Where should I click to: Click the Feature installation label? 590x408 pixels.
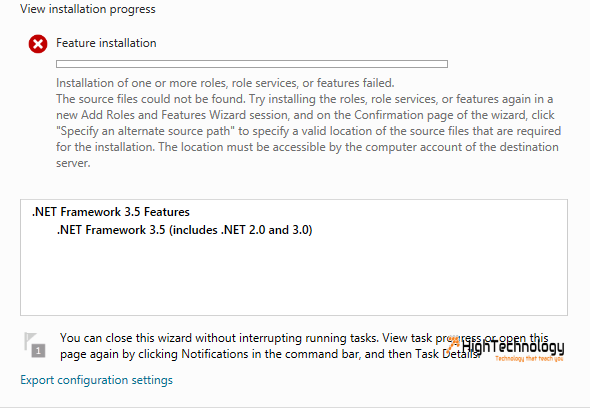pyautogui.click(x=106, y=43)
